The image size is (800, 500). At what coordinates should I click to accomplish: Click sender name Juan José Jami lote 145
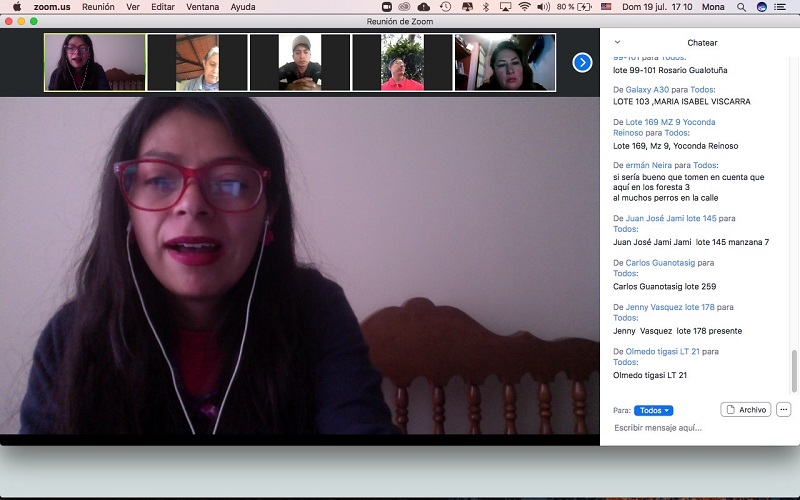[671, 218]
